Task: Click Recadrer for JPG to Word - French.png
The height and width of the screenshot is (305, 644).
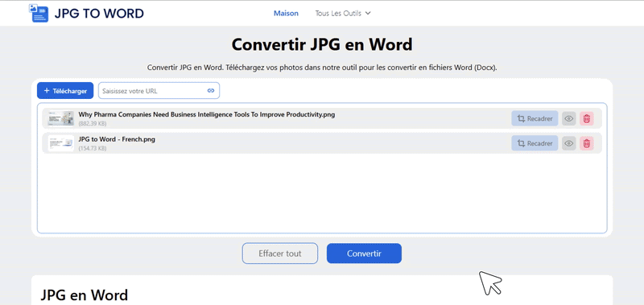Action: [x=535, y=143]
